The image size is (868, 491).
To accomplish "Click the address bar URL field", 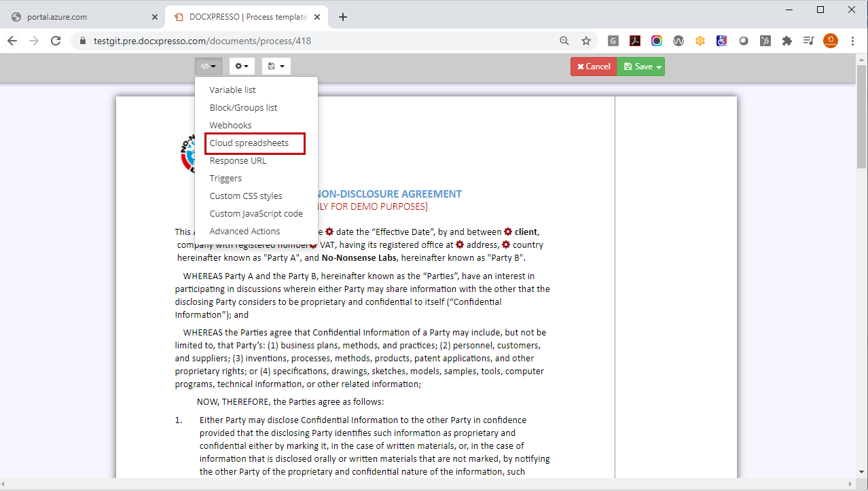I will click(x=202, y=41).
